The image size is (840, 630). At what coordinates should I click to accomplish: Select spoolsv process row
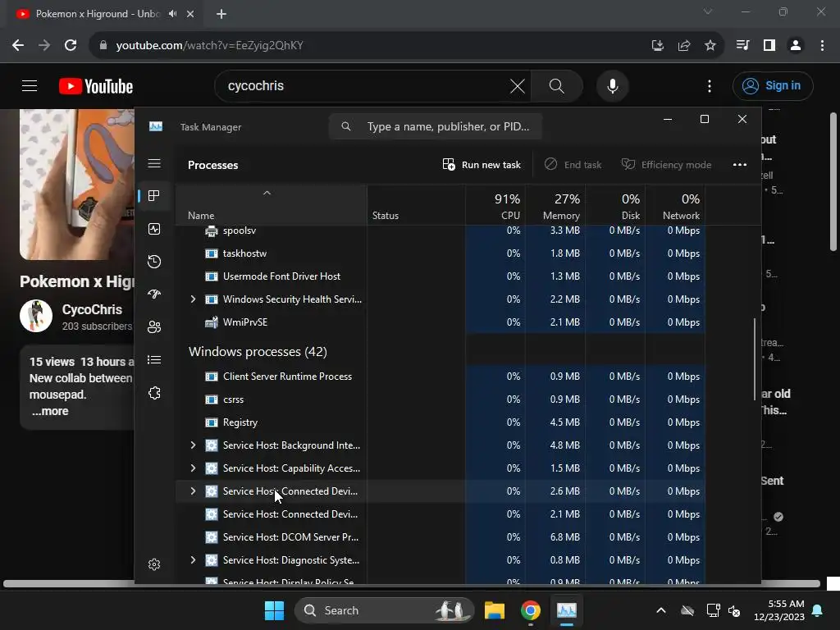coord(441,231)
